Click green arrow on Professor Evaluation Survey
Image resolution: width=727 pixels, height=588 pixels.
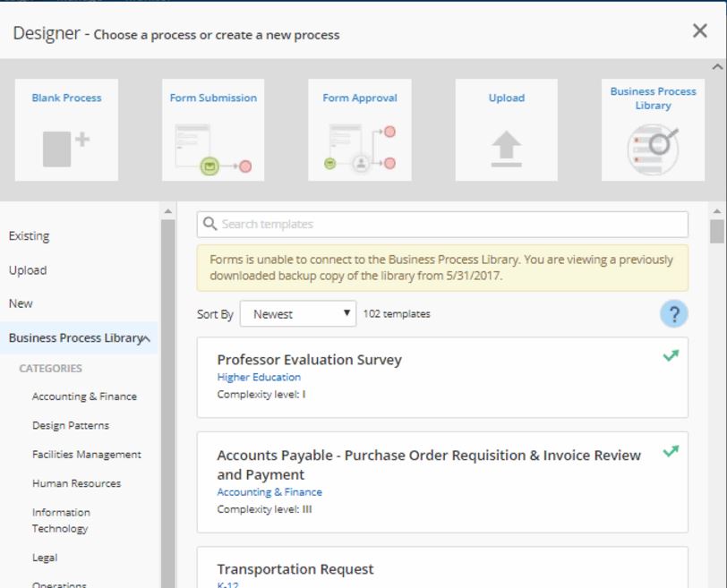pyautogui.click(x=670, y=356)
